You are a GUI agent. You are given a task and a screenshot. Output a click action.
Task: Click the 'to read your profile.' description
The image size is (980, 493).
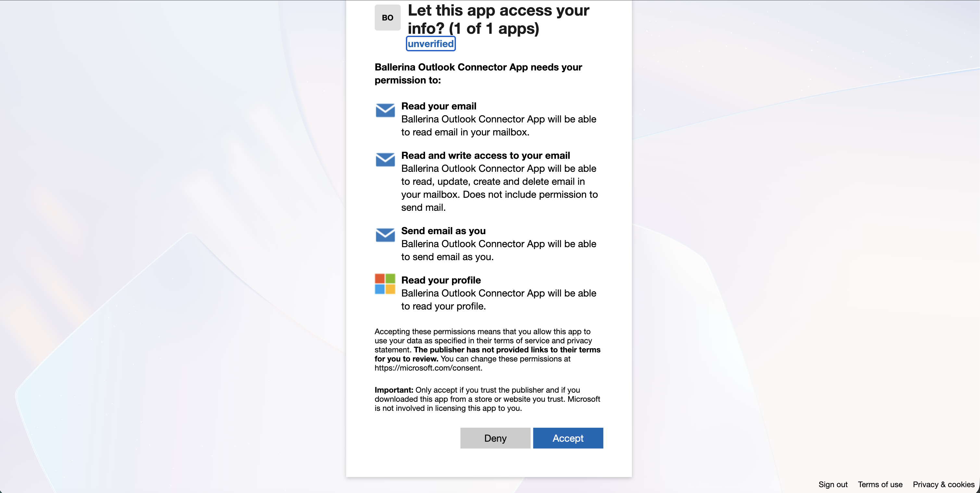pos(444,306)
